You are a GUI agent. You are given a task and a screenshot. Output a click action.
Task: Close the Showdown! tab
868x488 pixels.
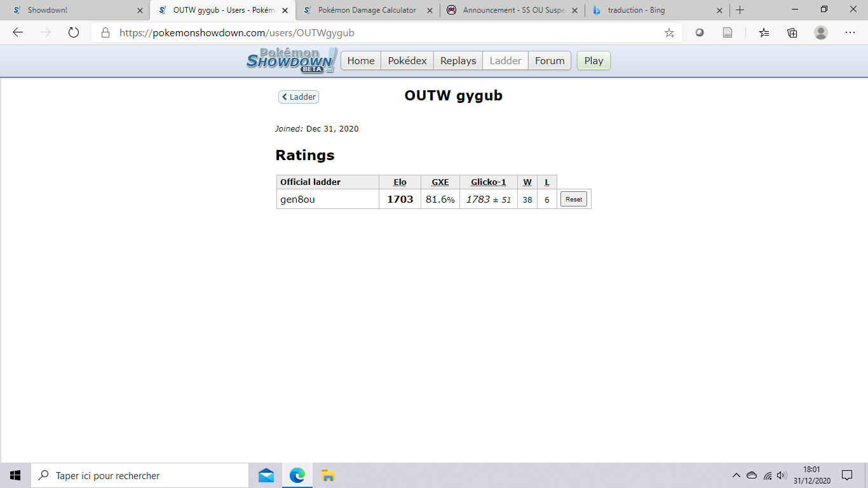tap(140, 10)
